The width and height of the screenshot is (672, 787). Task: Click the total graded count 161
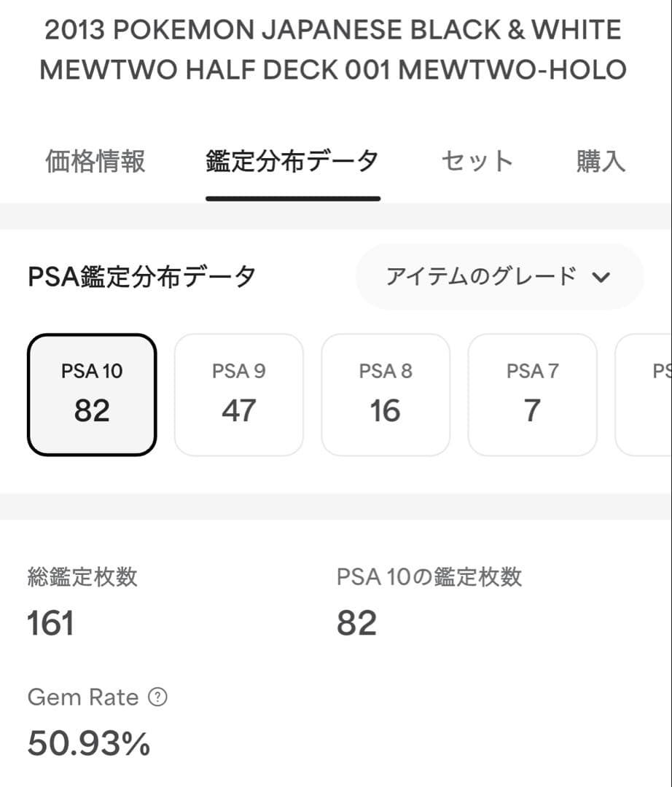click(51, 624)
